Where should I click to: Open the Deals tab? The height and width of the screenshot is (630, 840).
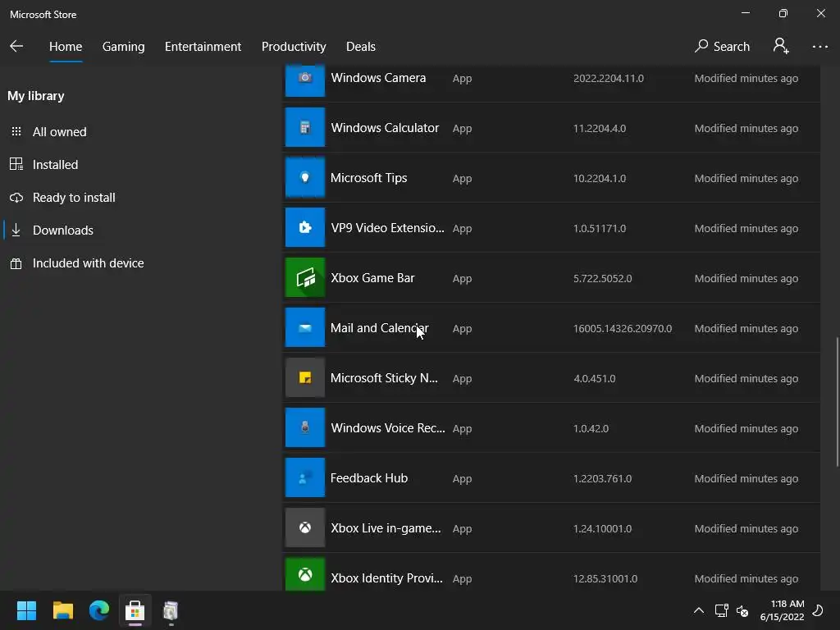361,47
